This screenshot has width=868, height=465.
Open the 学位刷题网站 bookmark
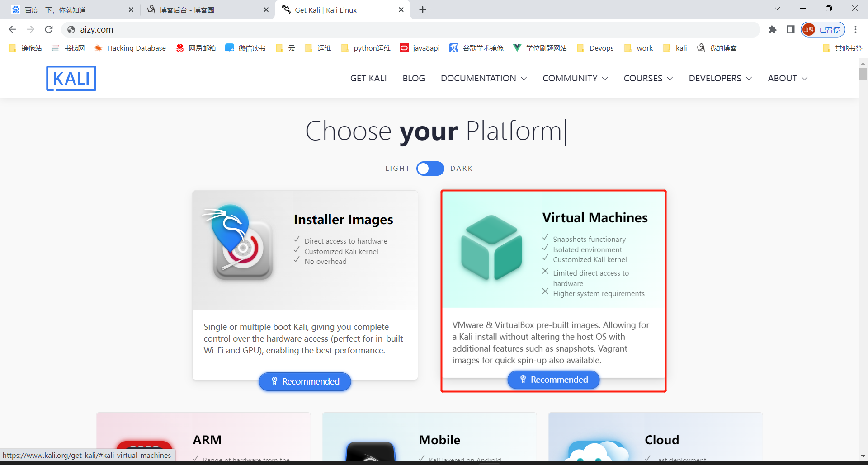[540, 48]
